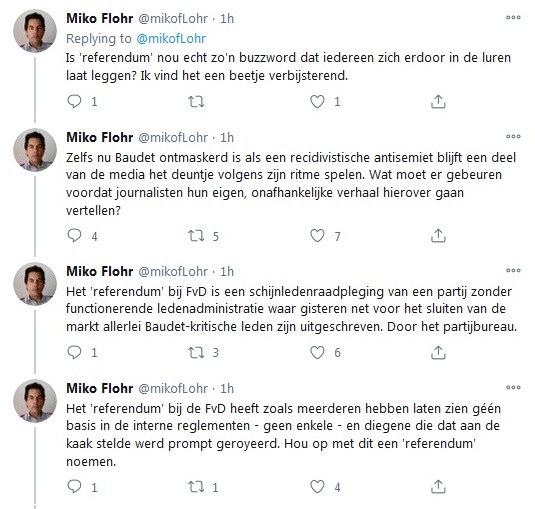Like the tweet with 4 likes
Screen dimensions: 535x509
pyautogui.click(x=317, y=487)
